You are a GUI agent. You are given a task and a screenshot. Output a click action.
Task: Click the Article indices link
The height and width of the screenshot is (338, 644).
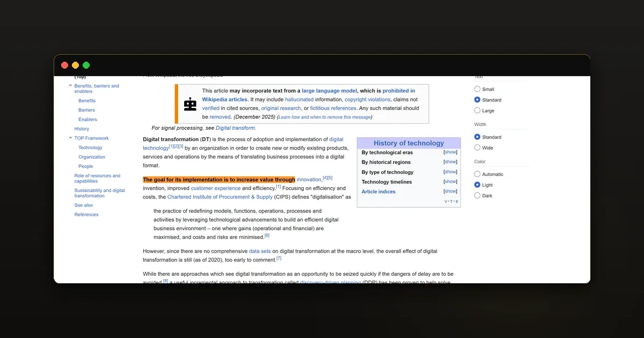[x=378, y=192]
